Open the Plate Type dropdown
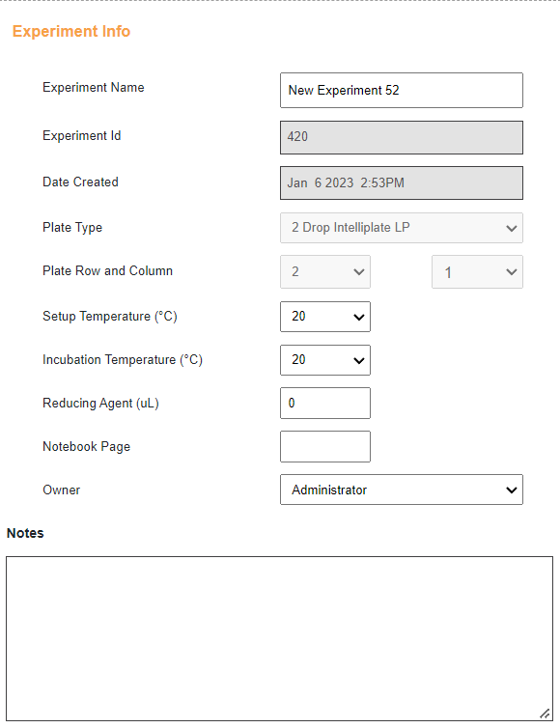The height and width of the screenshot is (728, 560). (x=402, y=228)
